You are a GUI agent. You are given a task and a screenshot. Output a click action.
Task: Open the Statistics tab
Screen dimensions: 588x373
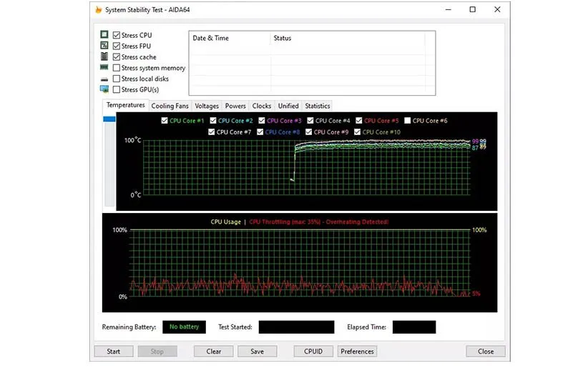tap(317, 106)
